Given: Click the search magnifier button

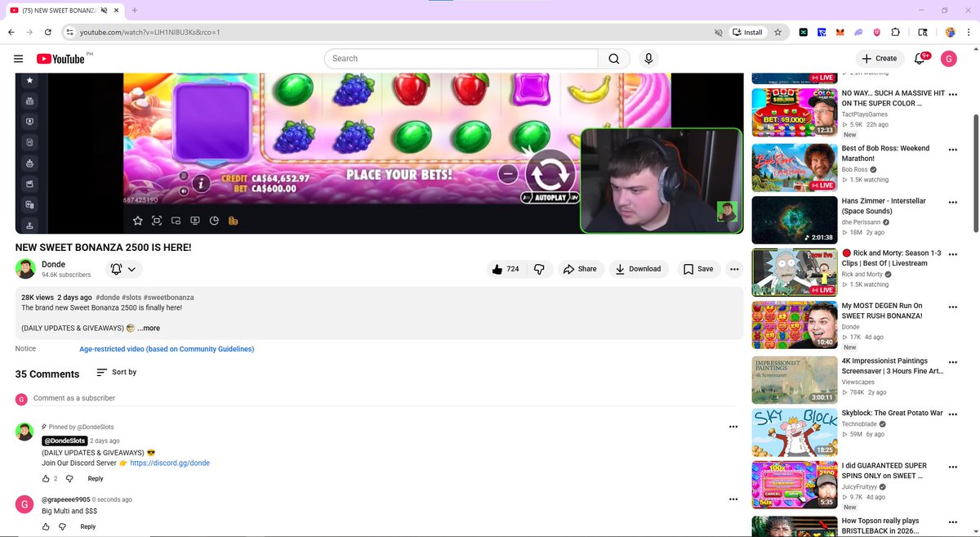Looking at the screenshot, I should pos(614,58).
